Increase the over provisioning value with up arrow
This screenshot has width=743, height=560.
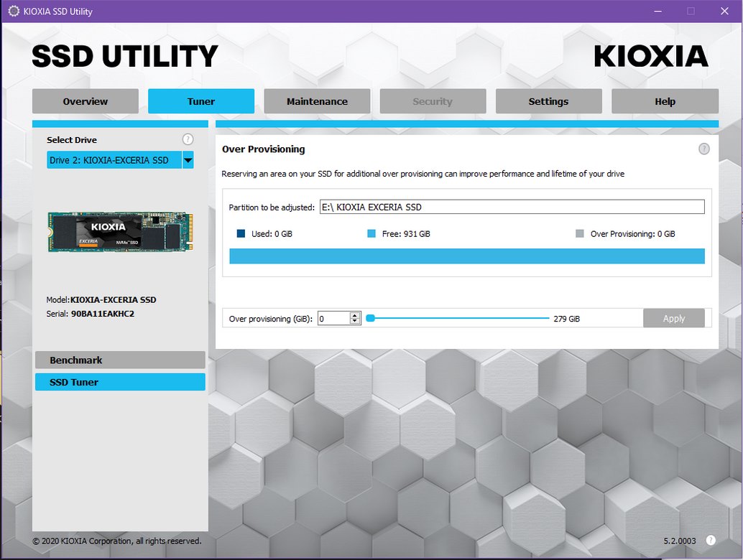354,315
